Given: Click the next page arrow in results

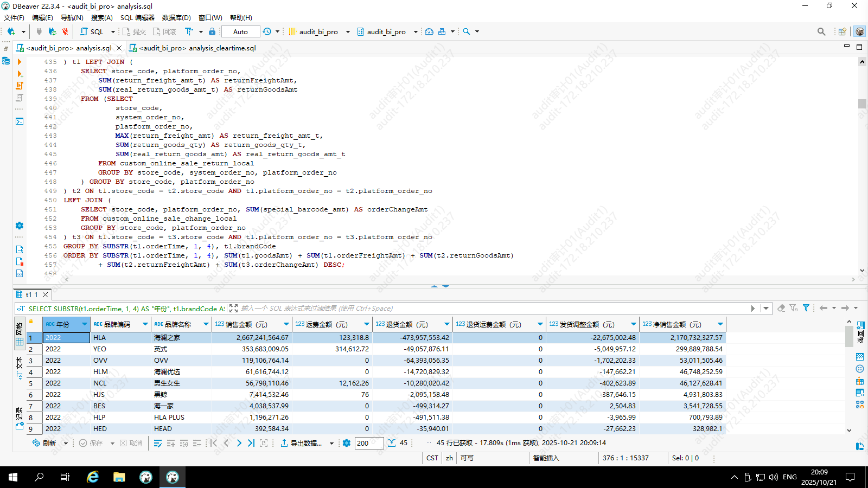Looking at the screenshot, I should point(239,443).
